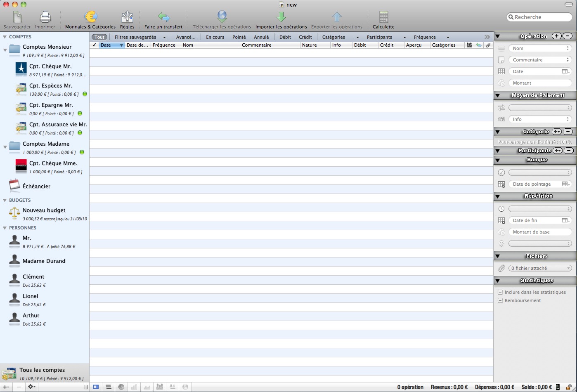
Task: Collapse the Comptes Monsieur group
Action: pyautogui.click(x=5, y=50)
